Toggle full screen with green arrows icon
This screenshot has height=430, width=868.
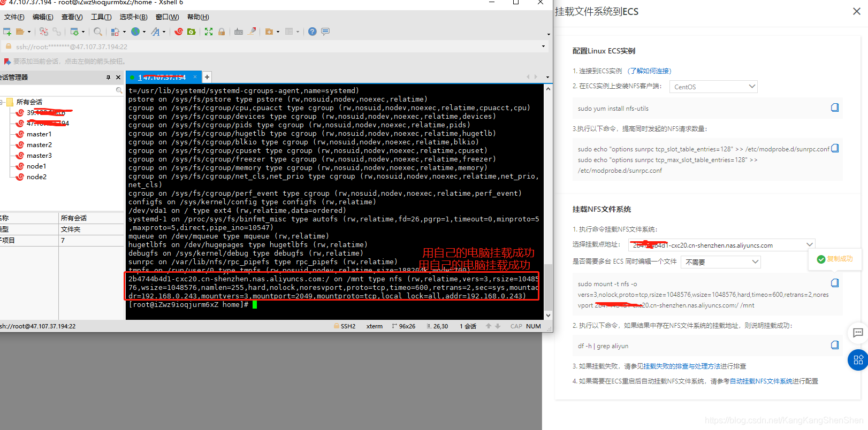[x=209, y=32]
